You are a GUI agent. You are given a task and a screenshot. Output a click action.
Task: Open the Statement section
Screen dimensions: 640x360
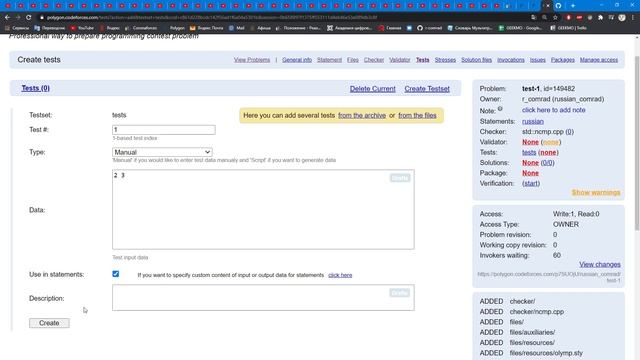pyautogui.click(x=329, y=60)
